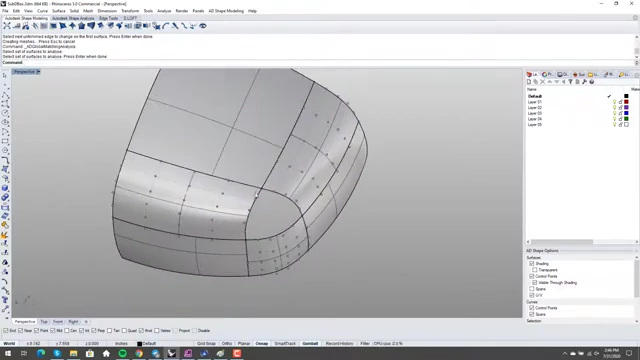The height and width of the screenshot is (360, 640).
Task: Click the red color swatch of Layer 01
Action: click(x=626, y=102)
